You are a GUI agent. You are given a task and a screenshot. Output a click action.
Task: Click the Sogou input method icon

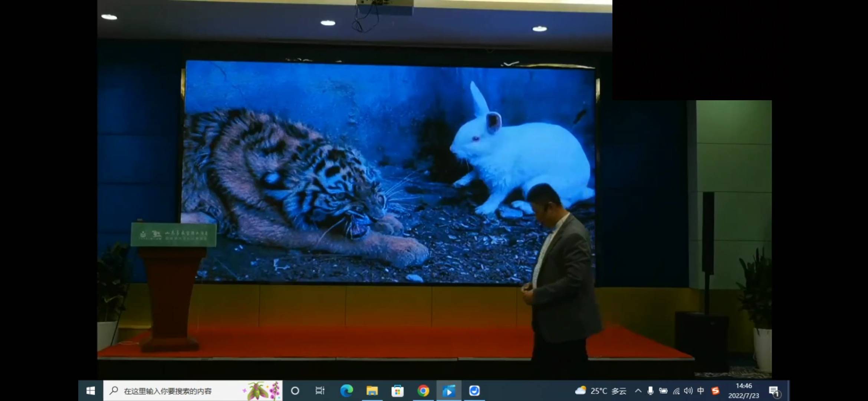point(715,391)
